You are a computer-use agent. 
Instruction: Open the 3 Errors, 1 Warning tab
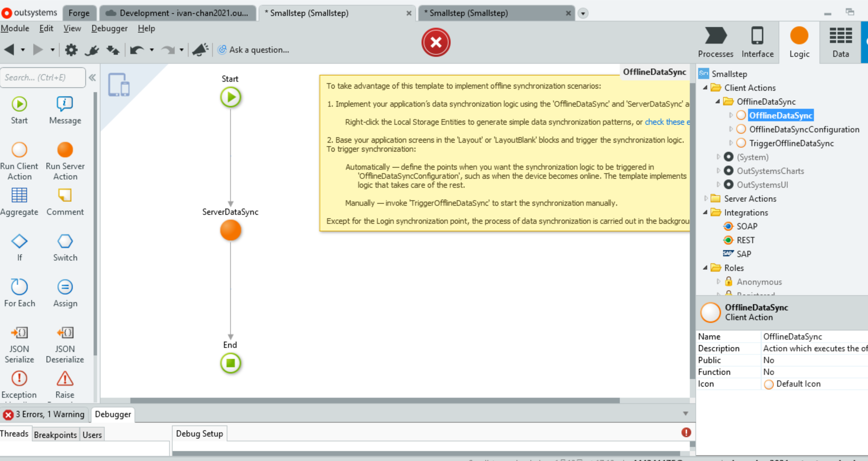(x=45, y=414)
